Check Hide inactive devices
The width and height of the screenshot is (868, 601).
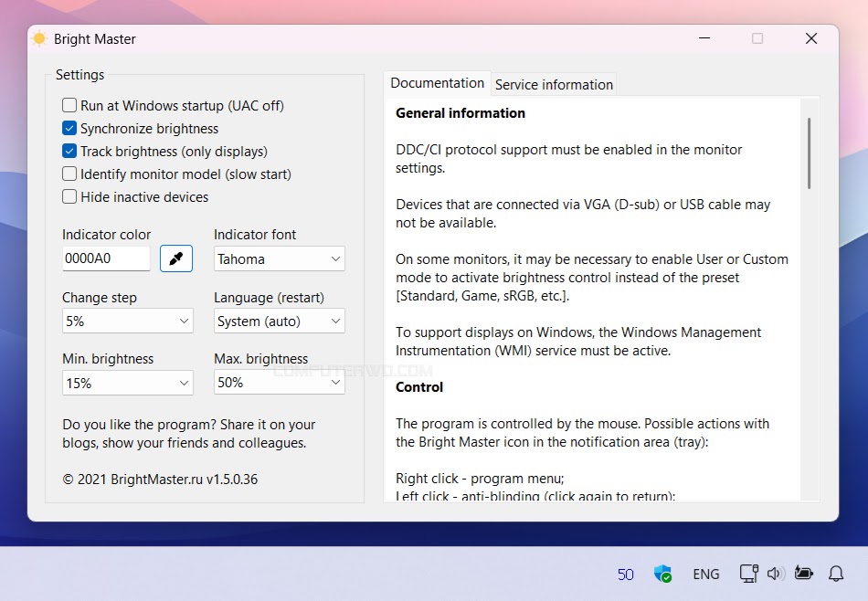tap(69, 196)
